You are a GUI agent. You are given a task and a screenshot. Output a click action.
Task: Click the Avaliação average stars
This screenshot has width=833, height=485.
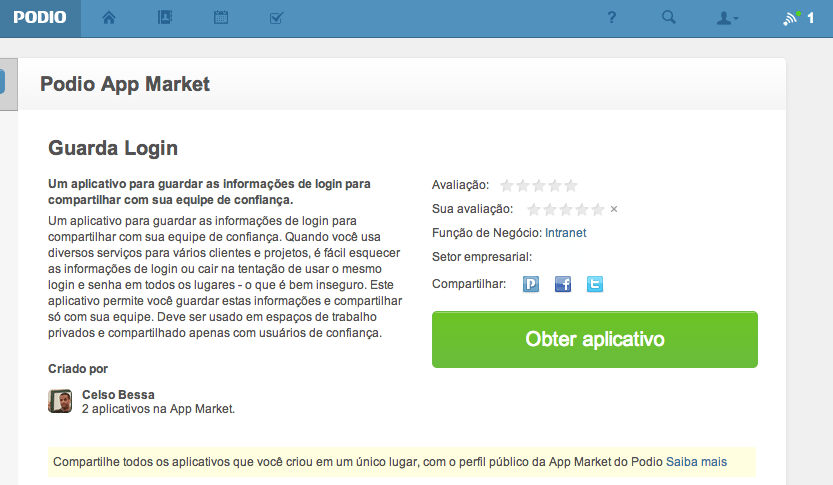coord(539,185)
